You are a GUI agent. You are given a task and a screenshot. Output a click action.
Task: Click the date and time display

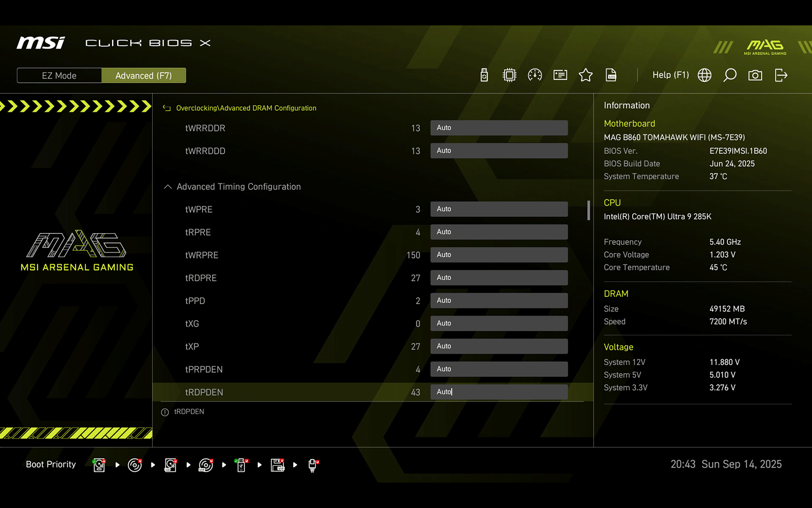(726, 464)
